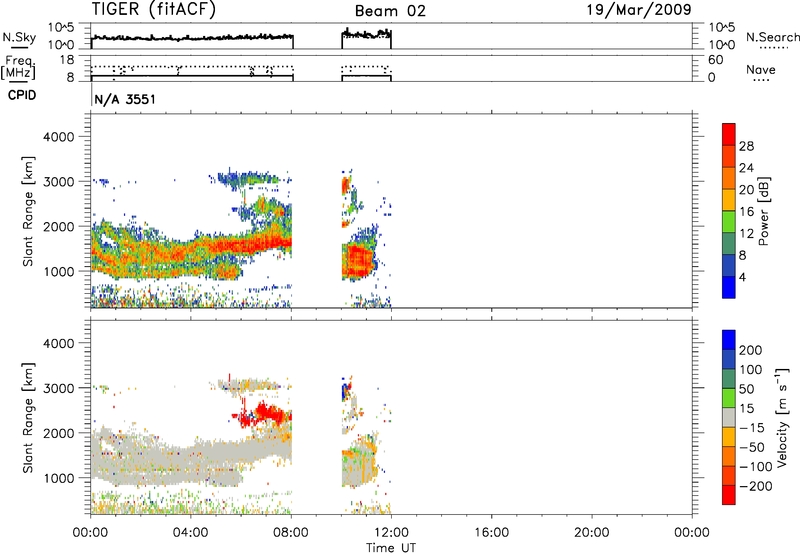Click the 'Freq. [MHz]' label
This screenshot has height=554, width=800.
point(18,68)
